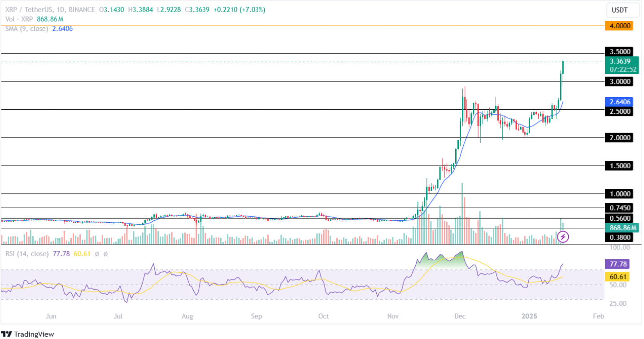
Task: Click the Aug label on time axis
Action: click(x=187, y=316)
